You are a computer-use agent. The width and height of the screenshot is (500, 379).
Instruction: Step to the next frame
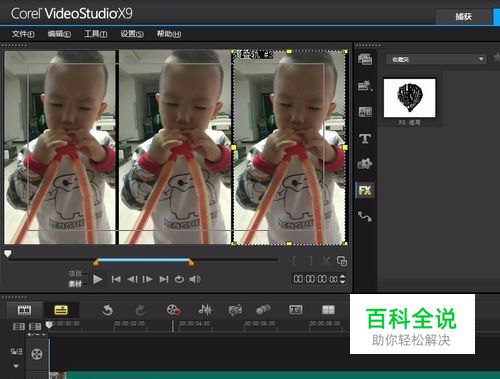[148, 279]
